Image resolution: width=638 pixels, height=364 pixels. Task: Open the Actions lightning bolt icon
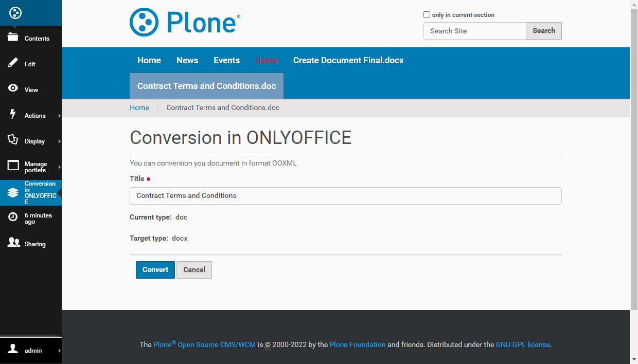13,114
